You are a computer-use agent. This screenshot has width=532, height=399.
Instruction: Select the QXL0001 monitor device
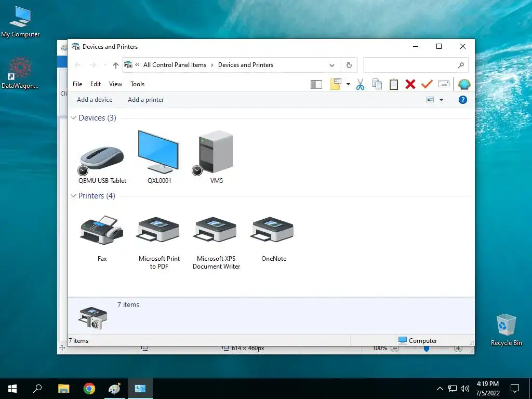click(x=159, y=157)
